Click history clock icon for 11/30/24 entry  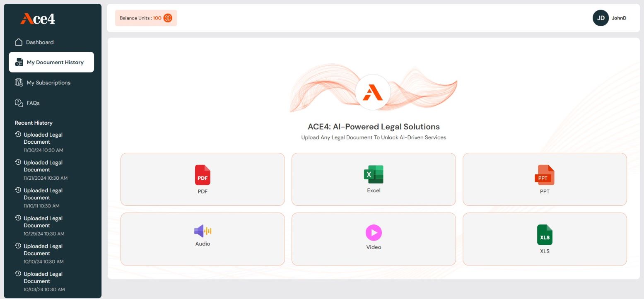pyautogui.click(x=18, y=135)
